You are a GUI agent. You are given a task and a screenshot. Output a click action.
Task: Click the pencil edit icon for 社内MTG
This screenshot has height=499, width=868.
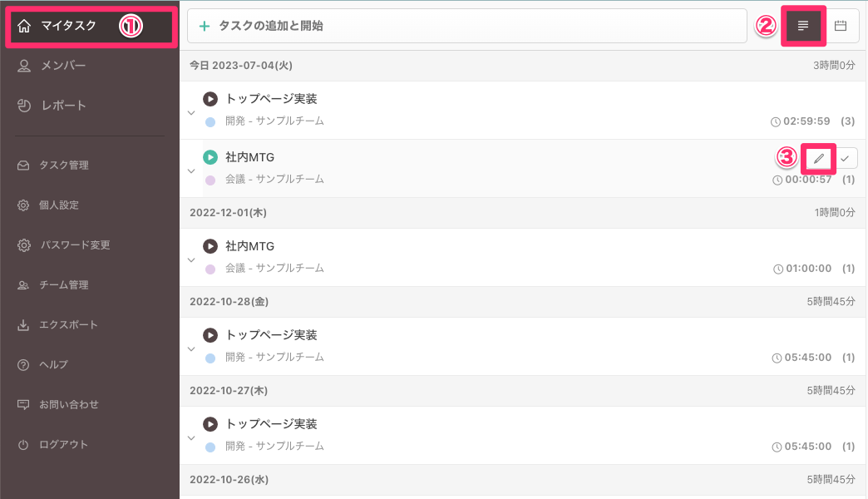pyautogui.click(x=819, y=158)
